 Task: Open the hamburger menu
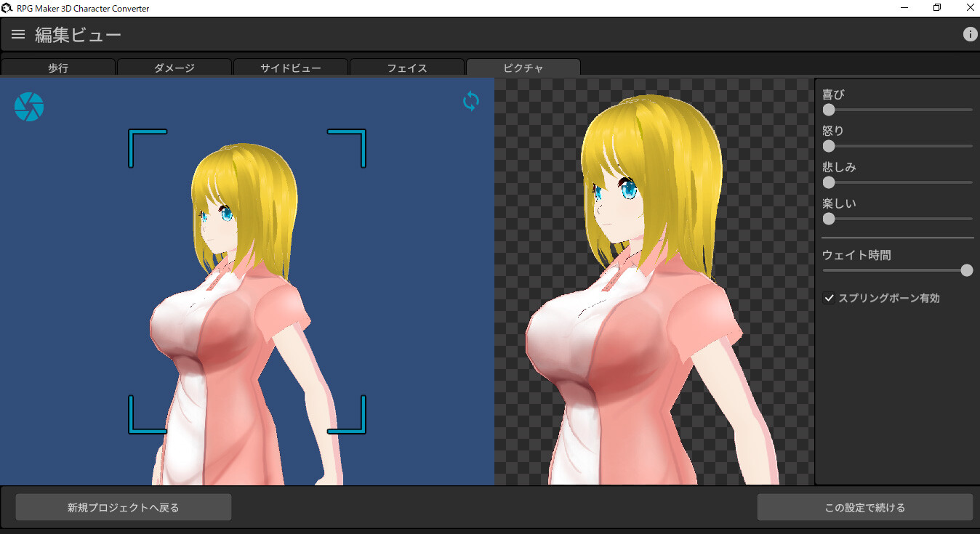17,33
